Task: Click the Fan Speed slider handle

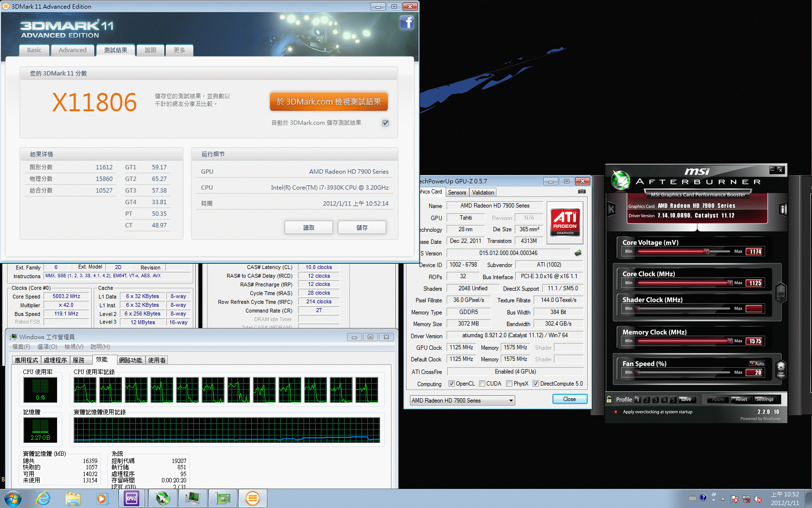Action: pyautogui.click(x=638, y=372)
